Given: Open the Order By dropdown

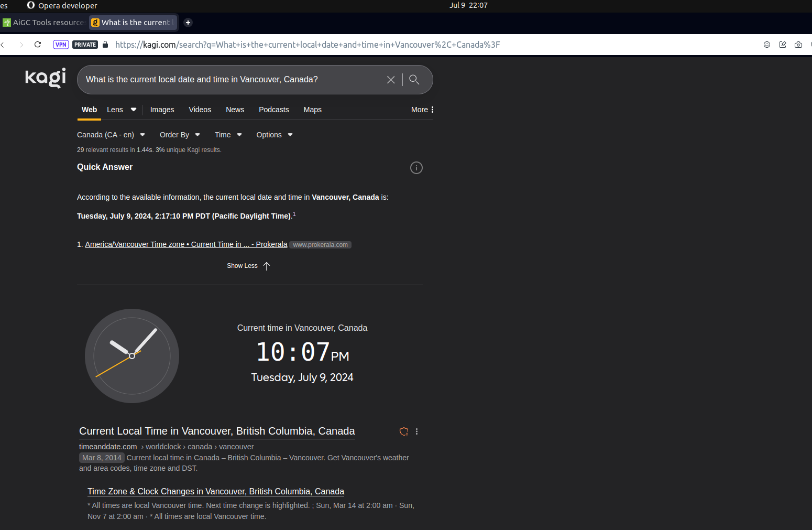Looking at the screenshot, I should [180, 135].
